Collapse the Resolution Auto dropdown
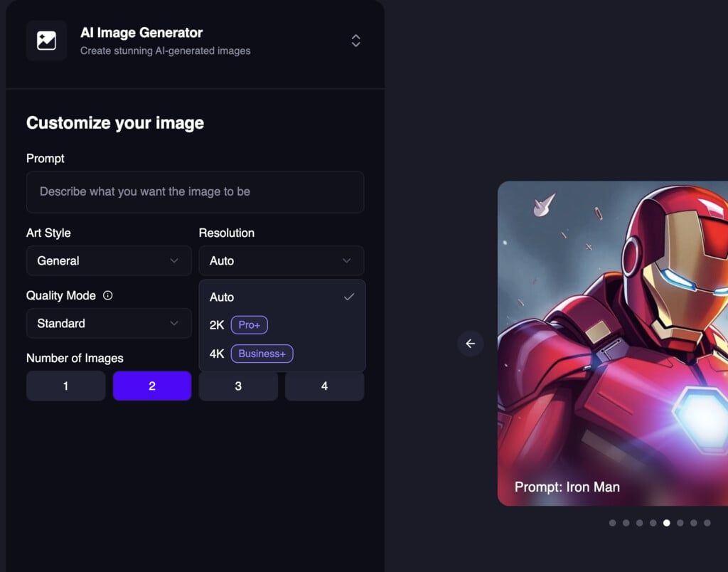Screen dimensions: 728x572 click(x=282, y=260)
